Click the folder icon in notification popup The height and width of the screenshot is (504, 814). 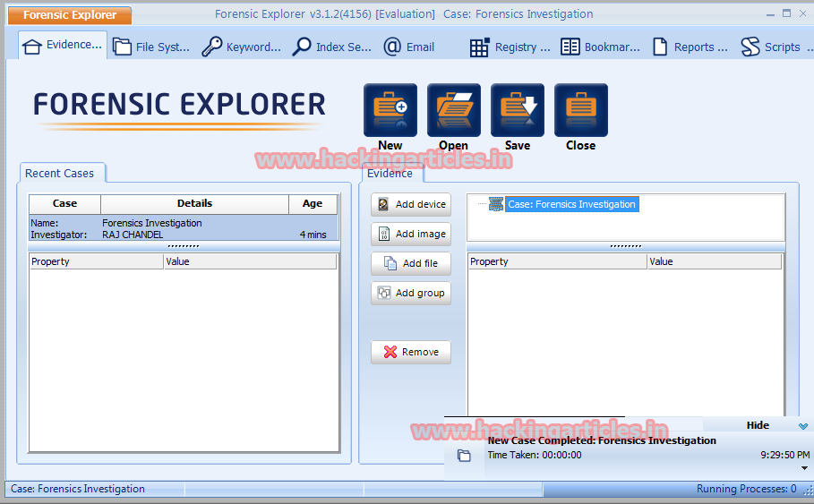[464, 456]
